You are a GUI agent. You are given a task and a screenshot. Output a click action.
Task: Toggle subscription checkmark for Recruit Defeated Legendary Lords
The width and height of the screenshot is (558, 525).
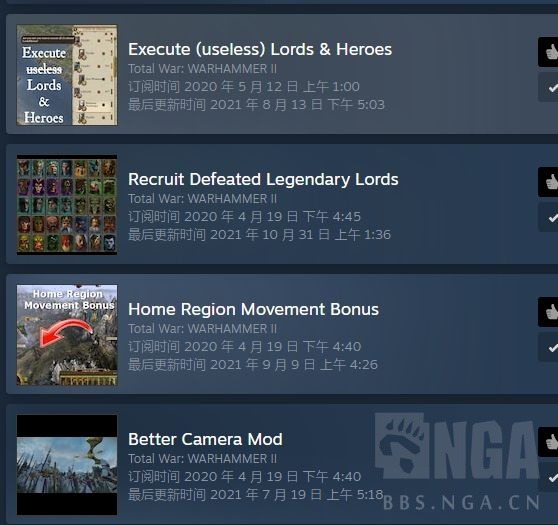pos(548,217)
